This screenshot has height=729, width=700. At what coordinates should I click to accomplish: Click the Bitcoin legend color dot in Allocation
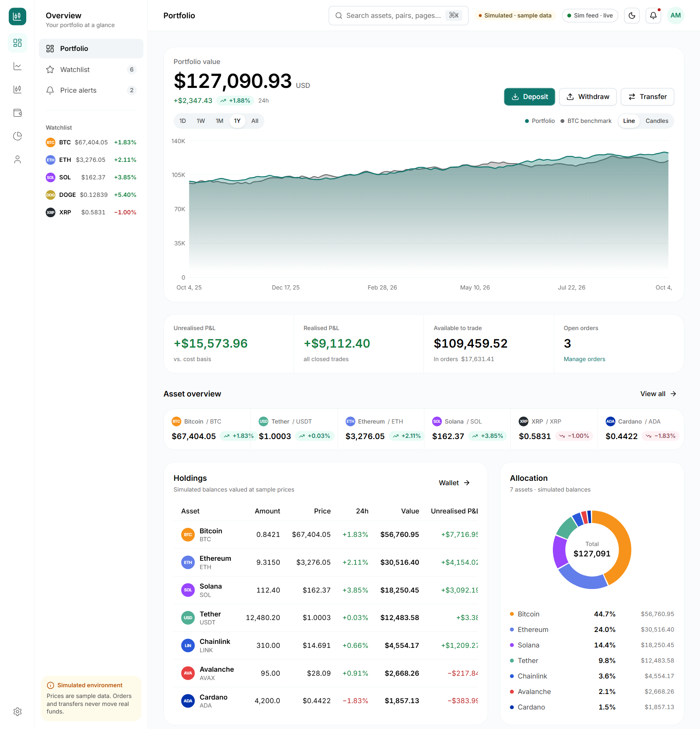coord(512,614)
